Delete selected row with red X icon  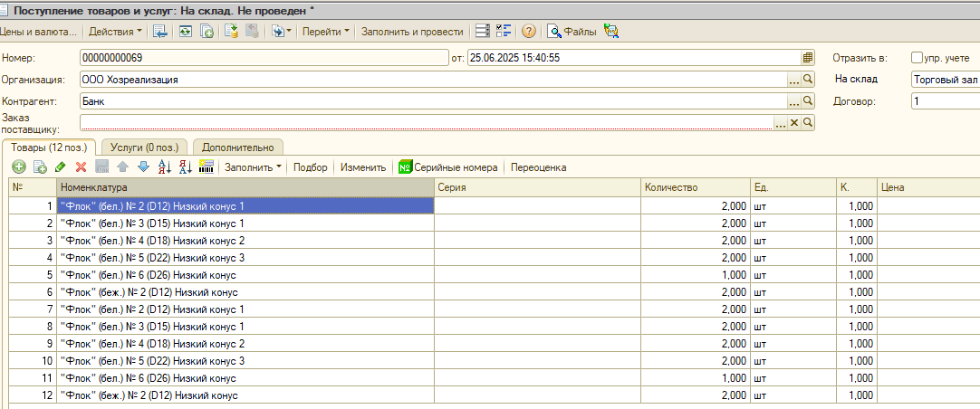pos(81,166)
